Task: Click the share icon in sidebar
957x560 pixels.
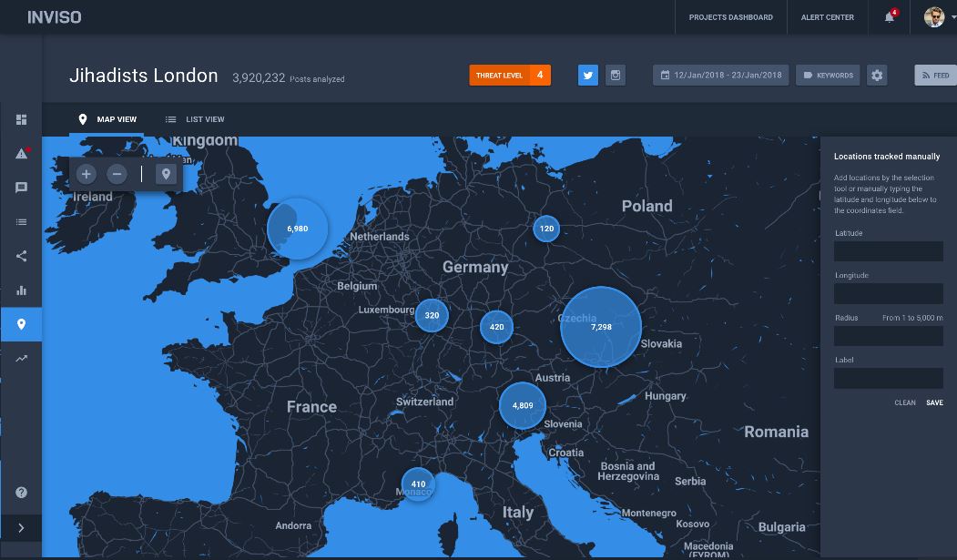Action: point(21,256)
